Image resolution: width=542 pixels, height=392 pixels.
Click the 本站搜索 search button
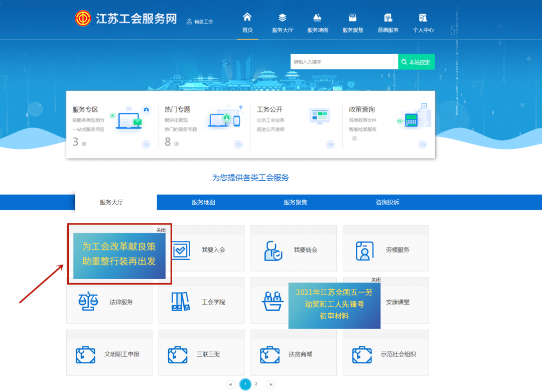(x=417, y=62)
